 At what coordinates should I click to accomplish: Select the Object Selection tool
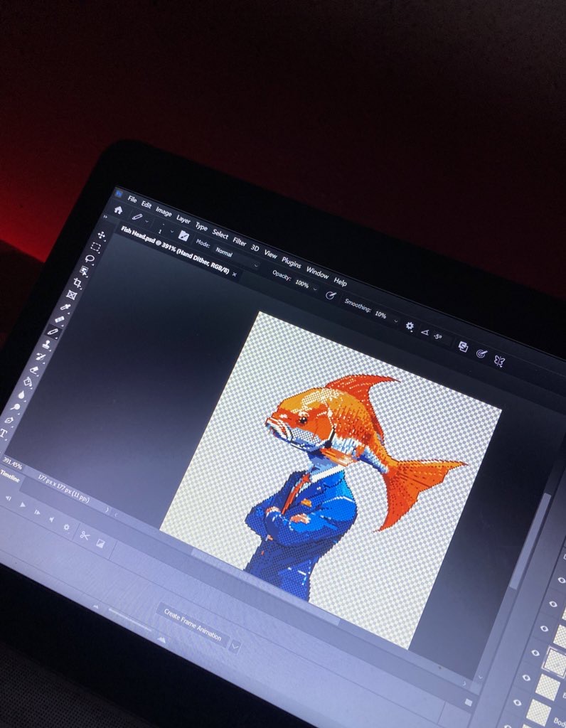coord(84,271)
